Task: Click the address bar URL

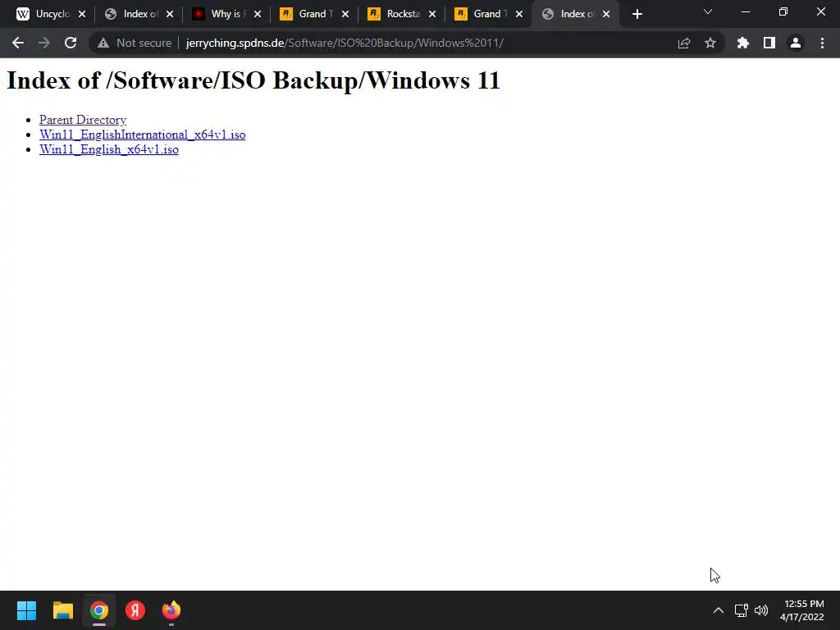Action: [x=345, y=43]
